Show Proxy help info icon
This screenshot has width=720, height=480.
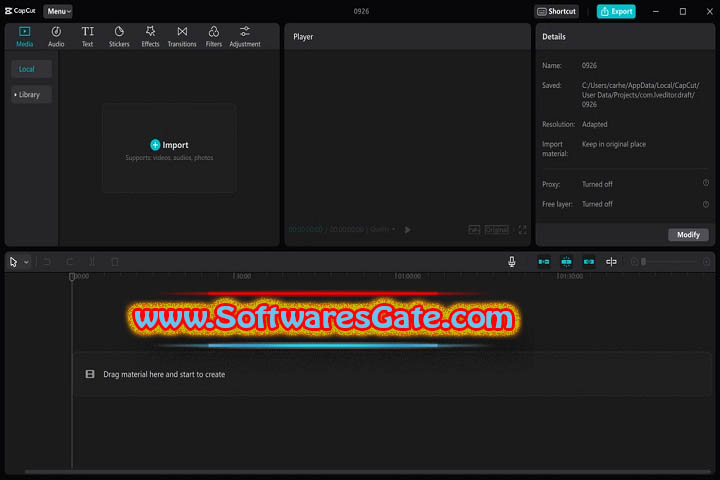(x=706, y=183)
